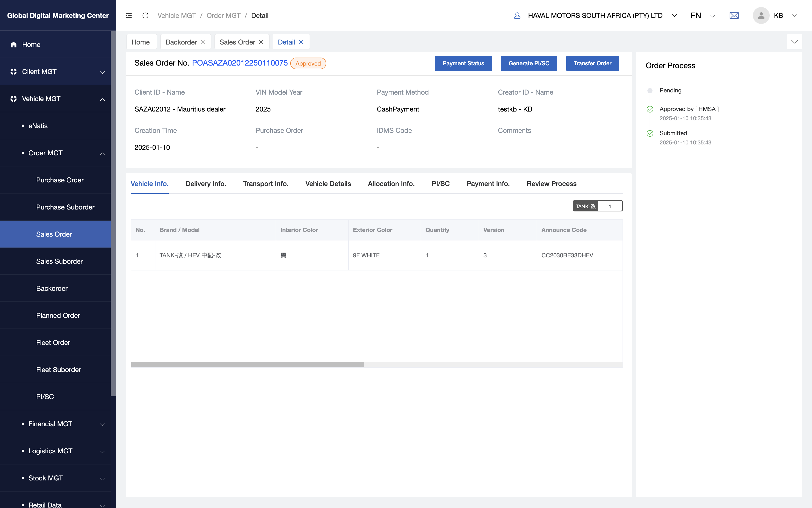The width and height of the screenshot is (812, 508).
Task: Close the Backorder tab
Action: [203, 42]
